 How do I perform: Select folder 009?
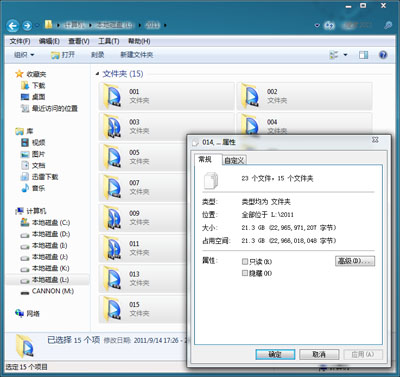tap(143, 218)
